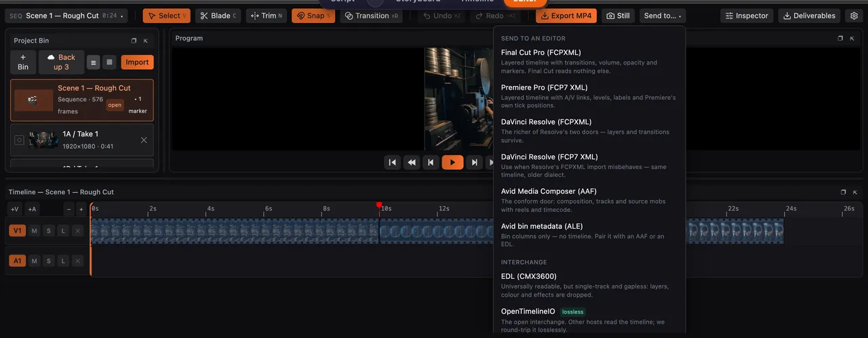Zoom out the timeline with minus
Image resolution: width=868 pixels, height=338 pixels.
(x=68, y=209)
